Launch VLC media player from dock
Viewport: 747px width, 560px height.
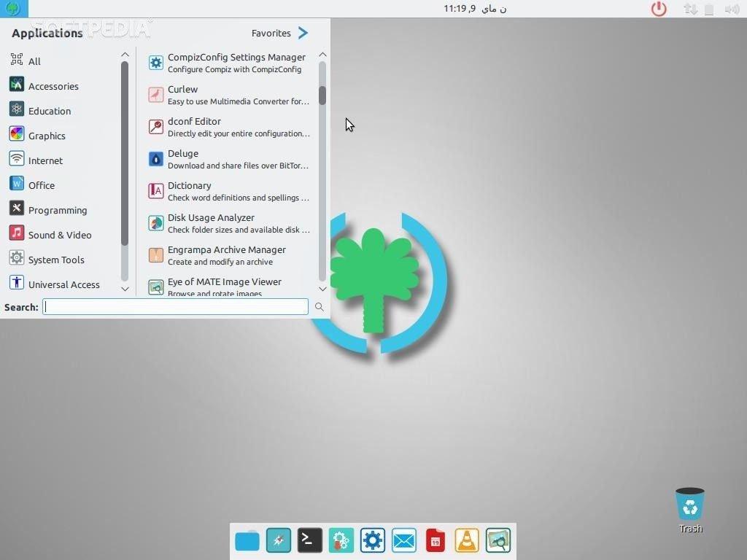coord(467,540)
